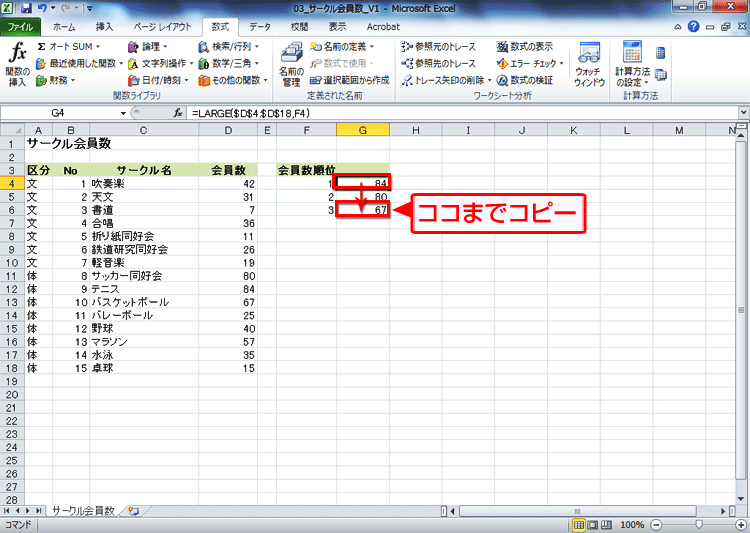Select row 4 header
Screen dimensions: 750x533
tap(12, 184)
